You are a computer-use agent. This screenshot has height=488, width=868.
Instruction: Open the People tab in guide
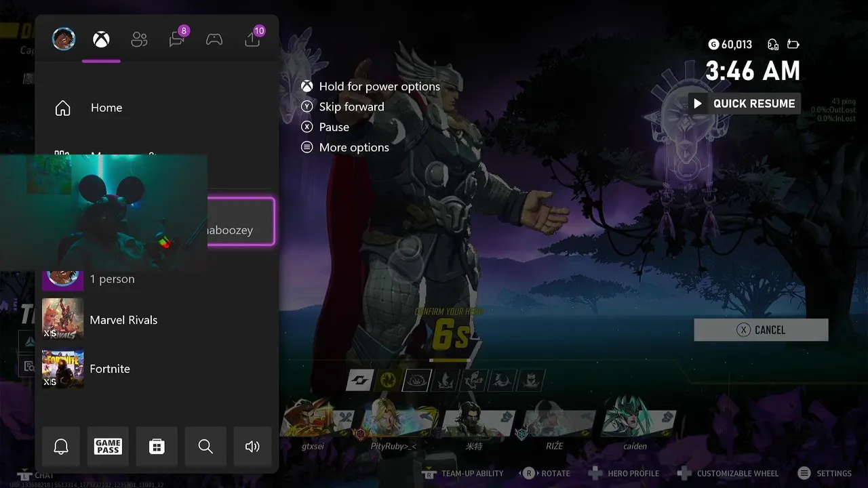(139, 40)
